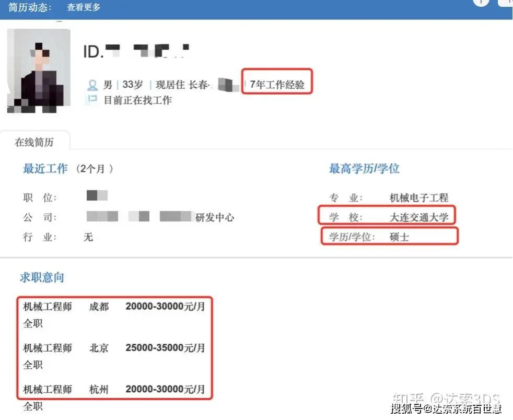This screenshot has height=420, width=513.
Task: Click the pixelated profile photo
Action: tap(39, 71)
